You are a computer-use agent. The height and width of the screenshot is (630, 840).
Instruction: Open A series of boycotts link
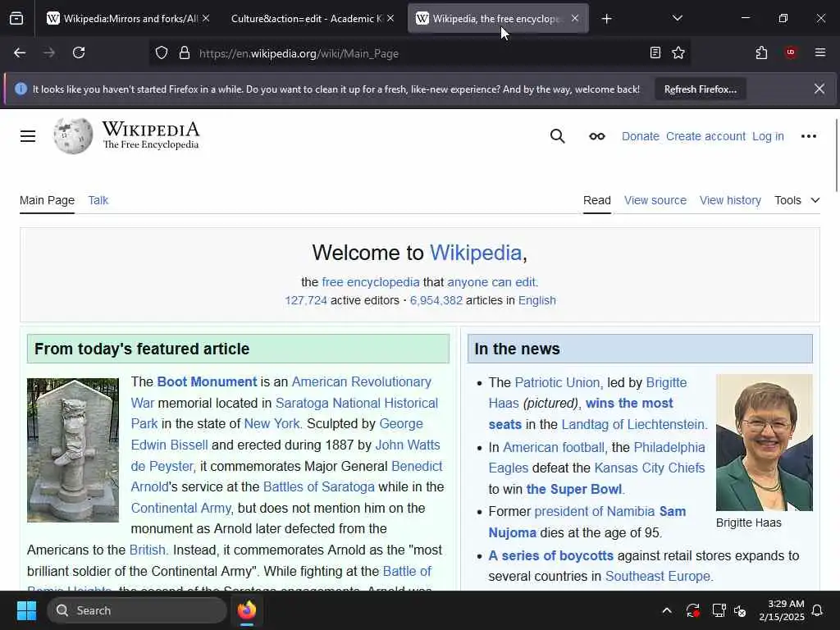click(x=550, y=555)
